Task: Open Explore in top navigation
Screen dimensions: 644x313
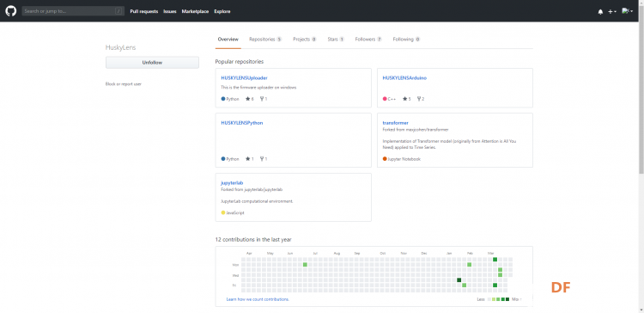Action: [x=222, y=11]
